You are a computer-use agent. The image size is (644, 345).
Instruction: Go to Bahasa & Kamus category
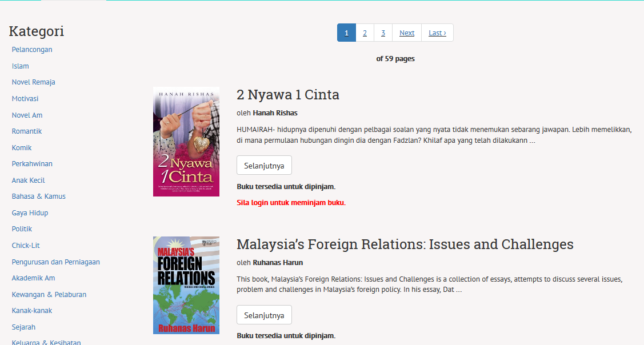point(39,196)
